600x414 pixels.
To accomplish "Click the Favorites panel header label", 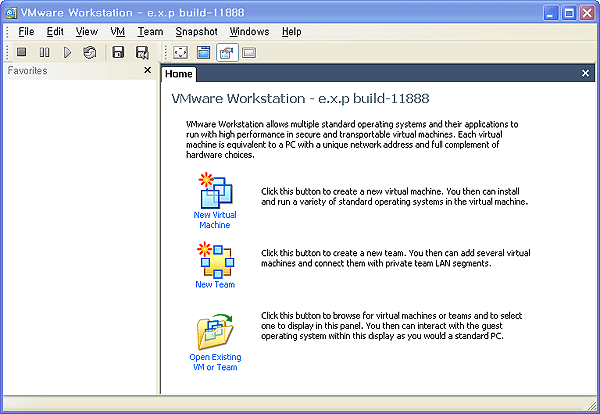I will click(x=28, y=70).
